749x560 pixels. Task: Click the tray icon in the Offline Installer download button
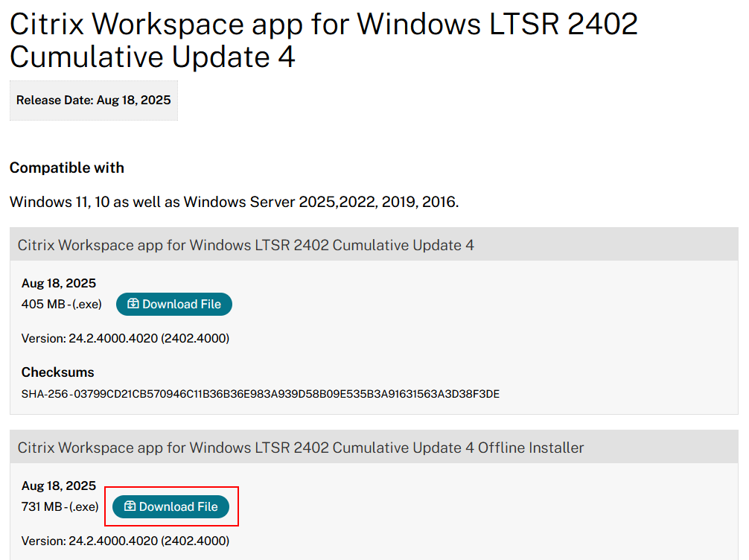coord(131,506)
